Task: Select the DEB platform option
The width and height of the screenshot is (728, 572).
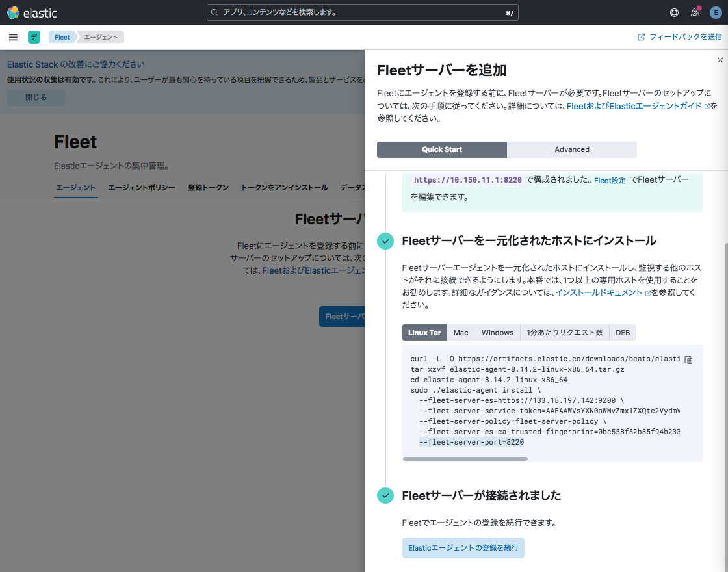Action: pyautogui.click(x=623, y=333)
